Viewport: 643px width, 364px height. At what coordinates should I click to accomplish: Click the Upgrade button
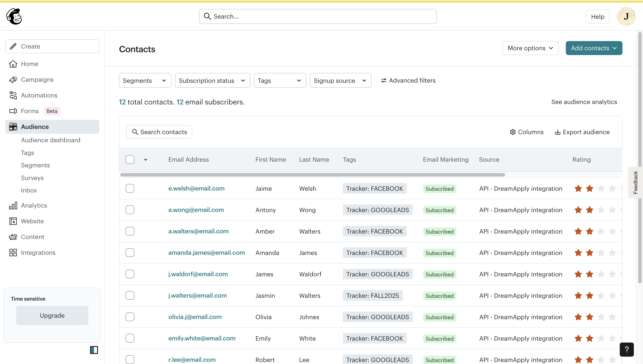pos(52,315)
